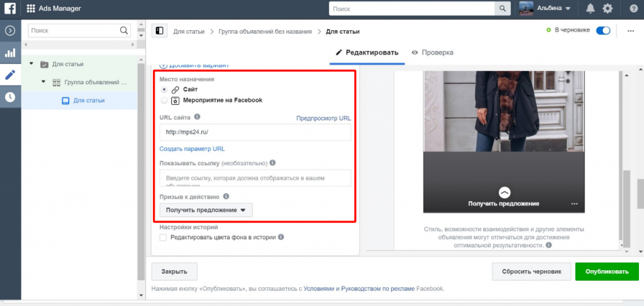Click the help question mark icon
644x306 pixels.
pos(633,8)
